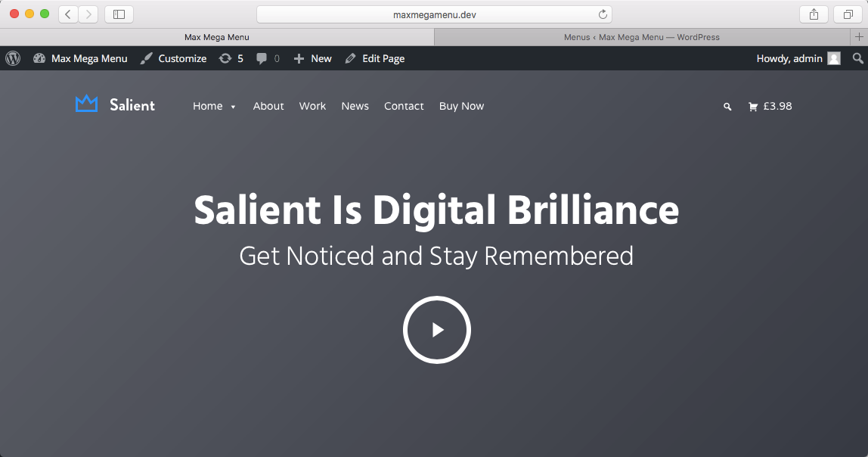Open the Contact menu item
Image resolution: width=868 pixels, height=457 pixels.
click(404, 106)
